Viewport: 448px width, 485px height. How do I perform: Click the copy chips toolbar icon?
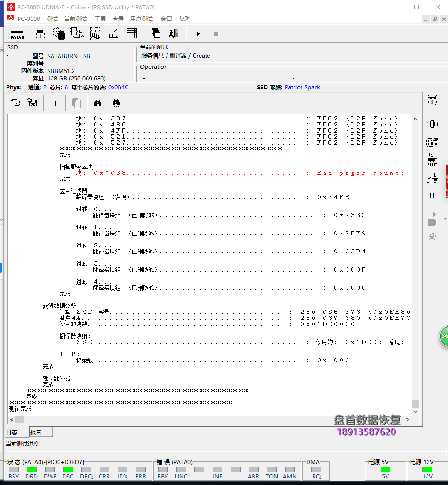(77, 34)
